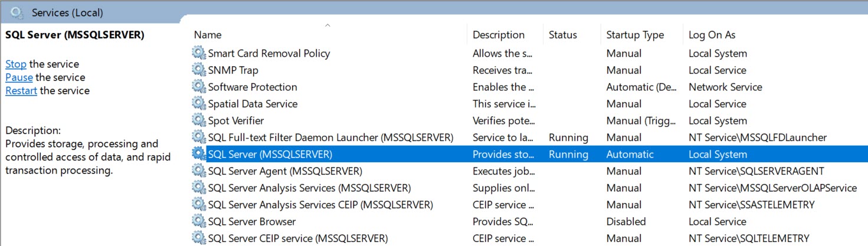Image resolution: width=868 pixels, height=246 pixels.
Task: Click 'Receives tra...' description of SNMP Trap
Action: [x=503, y=70]
